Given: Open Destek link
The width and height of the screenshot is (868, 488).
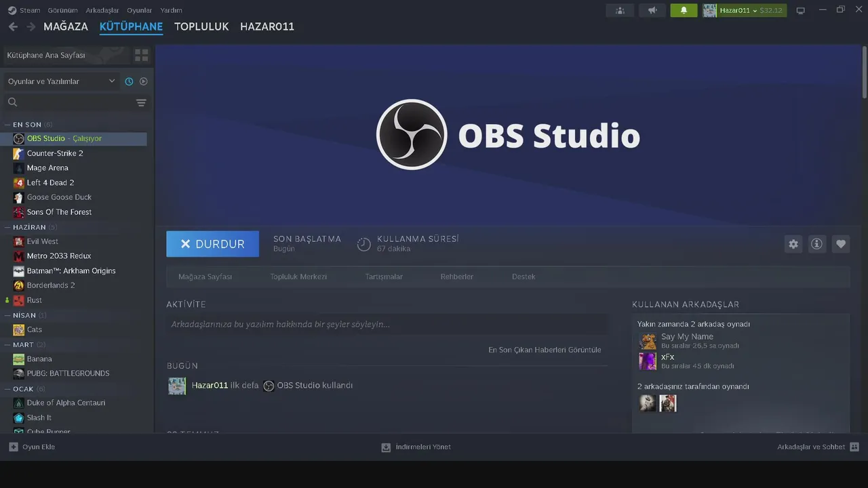Looking at the screenshot, I should (524, 277).
